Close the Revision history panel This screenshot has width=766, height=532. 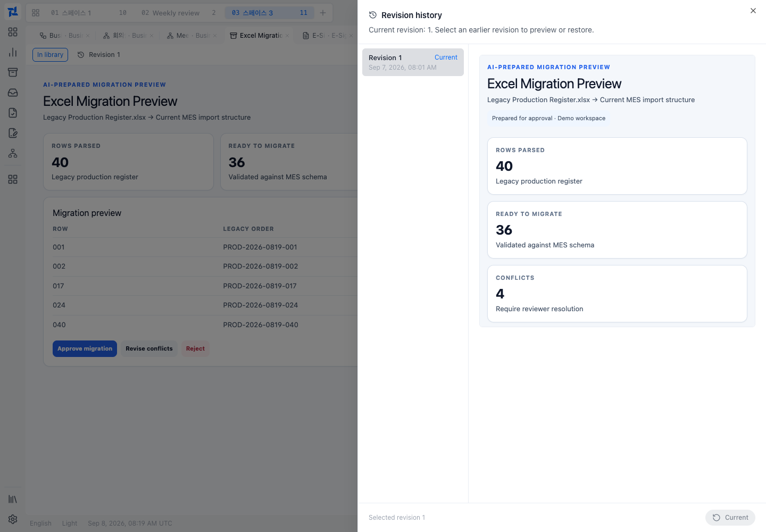[x=753, y=11]
